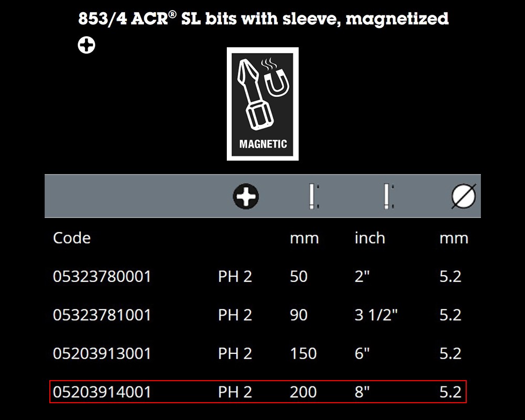
Task: Select product code 05323781001
Action: [102, 315]
